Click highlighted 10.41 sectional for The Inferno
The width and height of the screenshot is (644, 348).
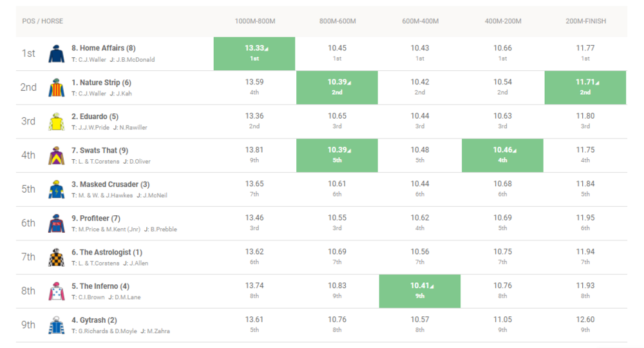420,291
